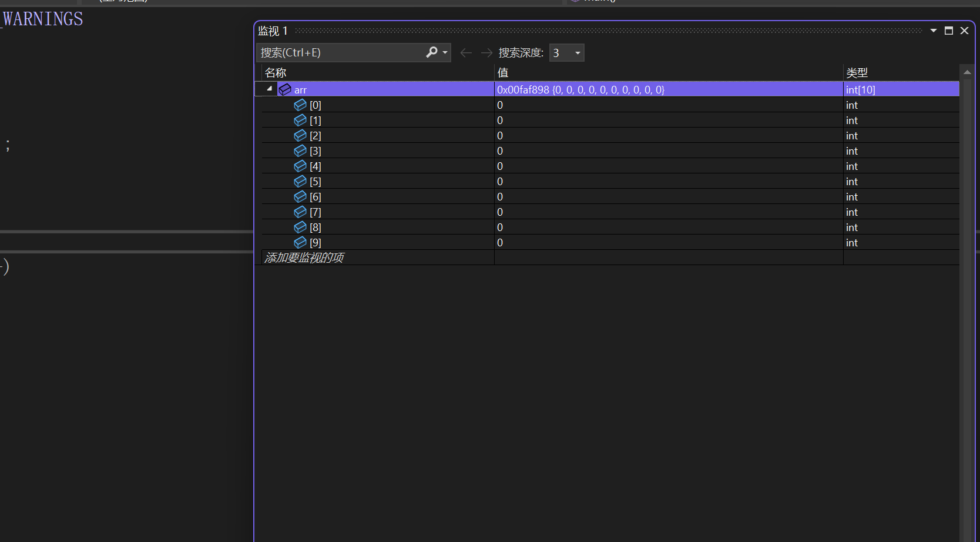Go to previous search result arrow
The height and width of the screenshot is (542, 980).
466,53
